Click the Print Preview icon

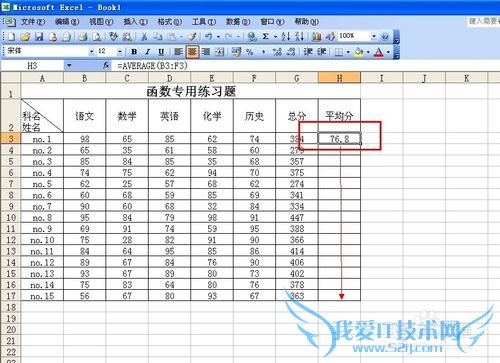tap(97, 36)
